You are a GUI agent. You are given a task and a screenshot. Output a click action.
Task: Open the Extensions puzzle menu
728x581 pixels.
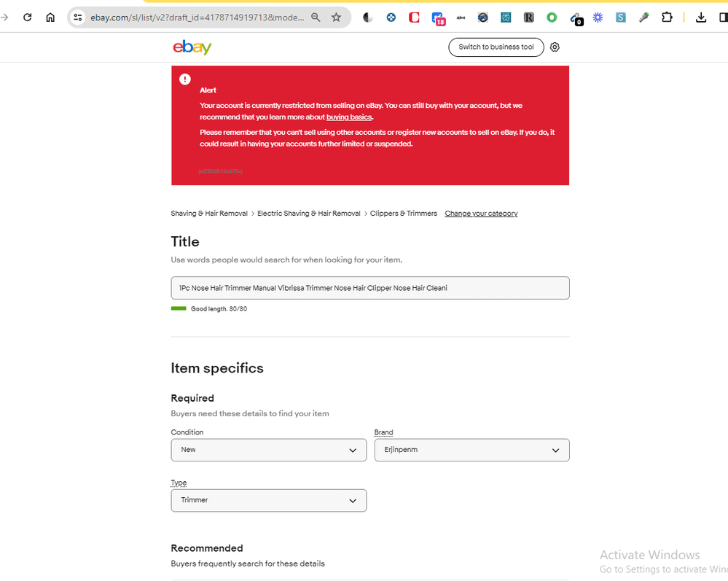(x=667, y=17)
